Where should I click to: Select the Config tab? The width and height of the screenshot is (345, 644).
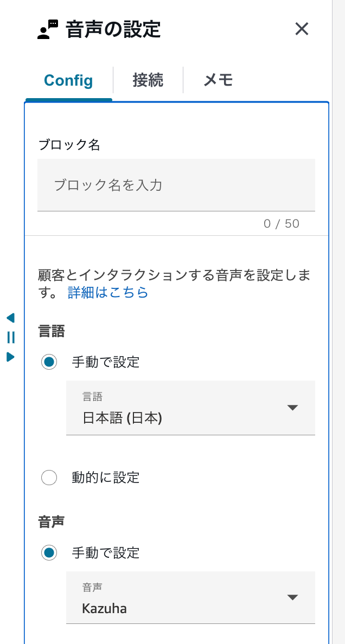click(x=68, y=80)
